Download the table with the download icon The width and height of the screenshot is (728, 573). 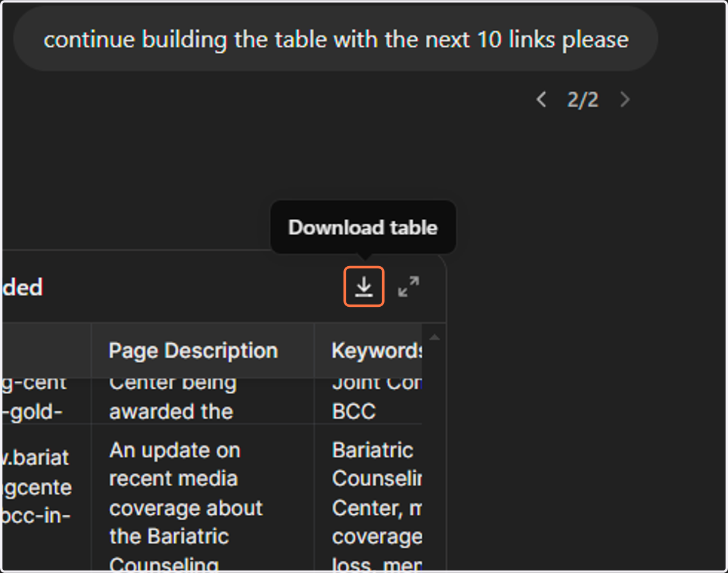point(364,286)
